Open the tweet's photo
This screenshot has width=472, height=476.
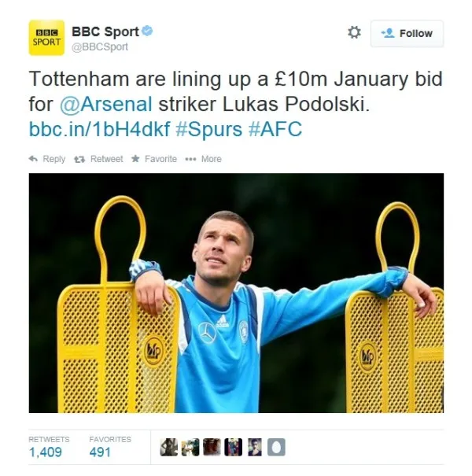pos(236,293)
